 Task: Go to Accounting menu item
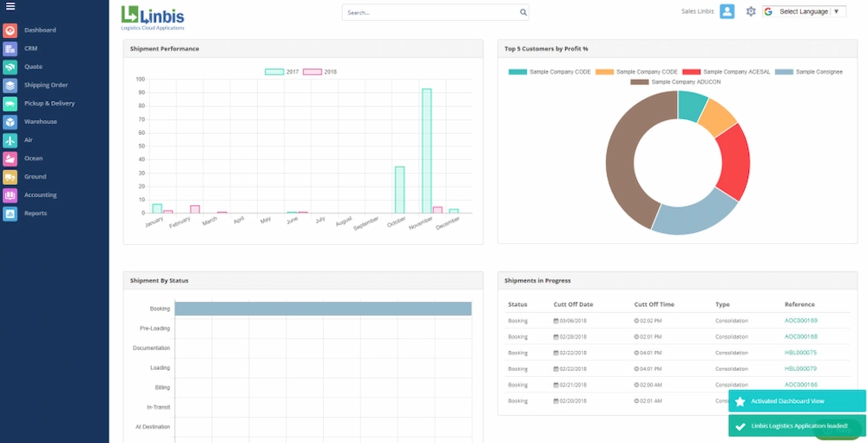41,195
